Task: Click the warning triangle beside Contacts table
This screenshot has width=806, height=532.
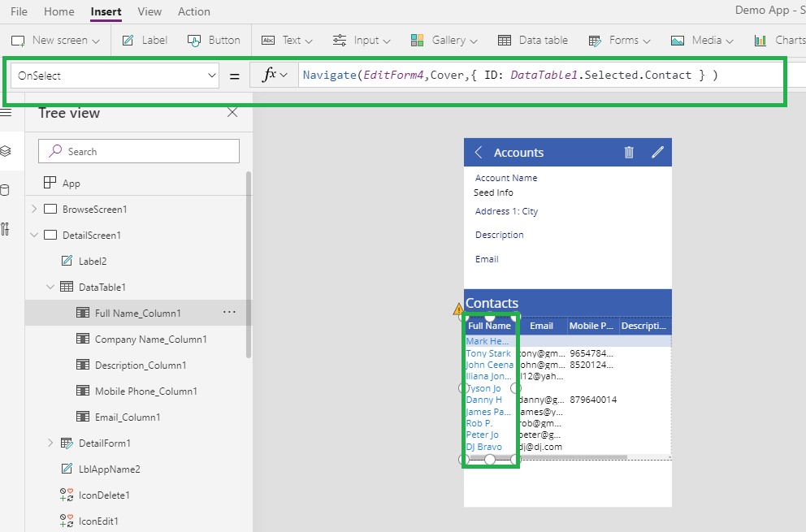Action: (x=458, y=309)
